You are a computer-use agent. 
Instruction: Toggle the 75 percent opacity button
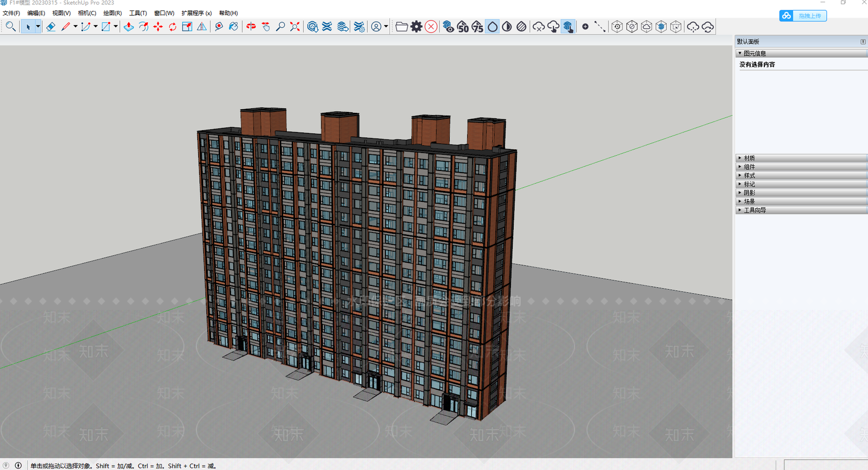click(477, 27)
